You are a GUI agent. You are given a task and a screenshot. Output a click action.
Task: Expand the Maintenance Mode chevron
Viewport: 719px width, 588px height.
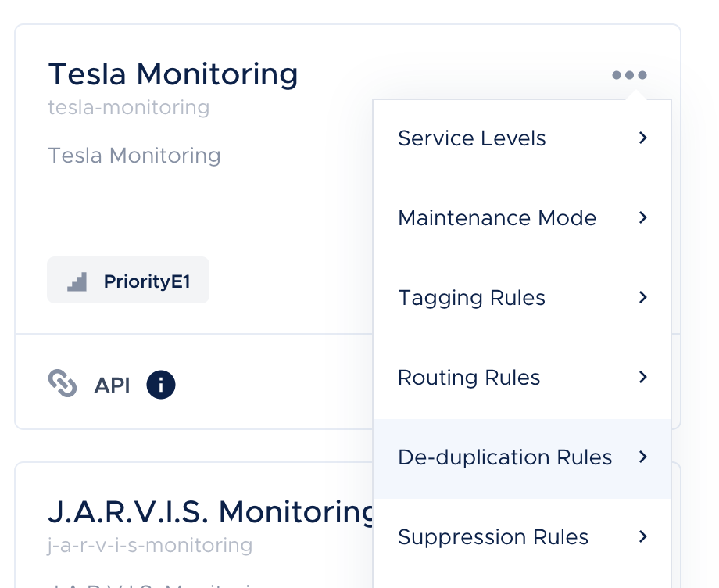pos(643,217)
